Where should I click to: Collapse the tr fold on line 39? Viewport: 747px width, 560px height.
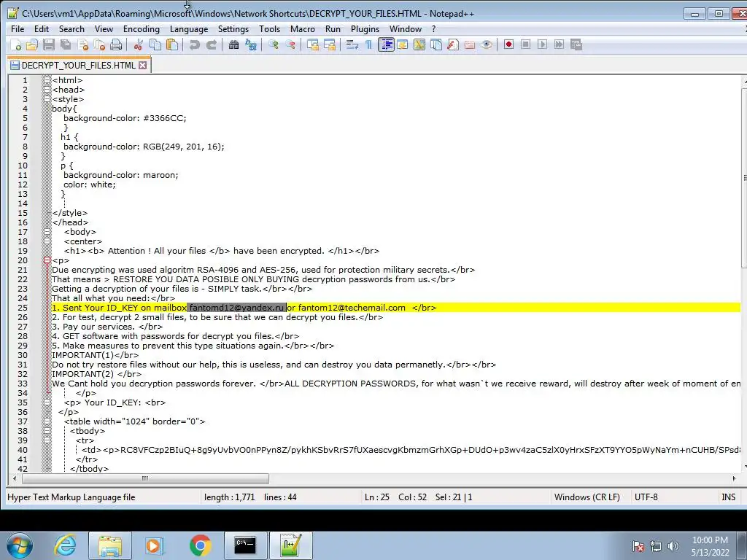click(47, 440)
